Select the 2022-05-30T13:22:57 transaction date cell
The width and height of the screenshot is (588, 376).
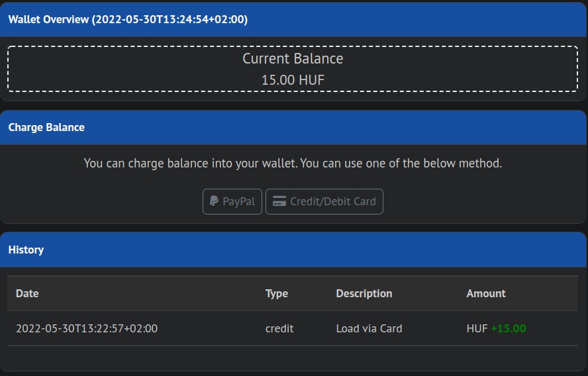(x=87, y=328)
